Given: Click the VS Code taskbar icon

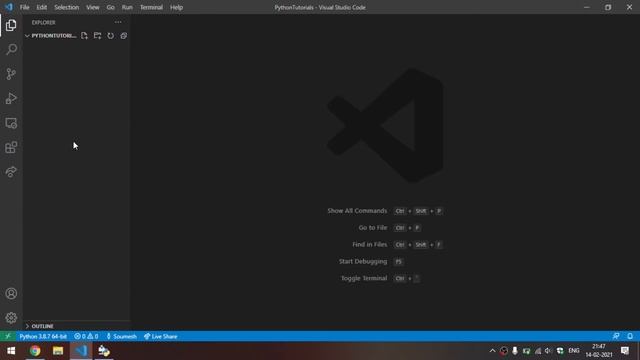Looking at the screenshot, I should [x=81, y=351].
